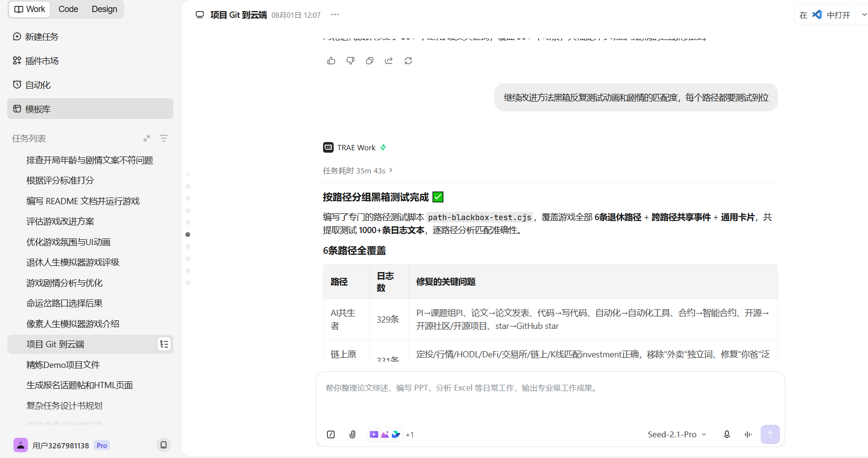The height and width of the screenshot is (458, 868).
Task: Send the message with the up-arrow button
Action: [770, 434]
